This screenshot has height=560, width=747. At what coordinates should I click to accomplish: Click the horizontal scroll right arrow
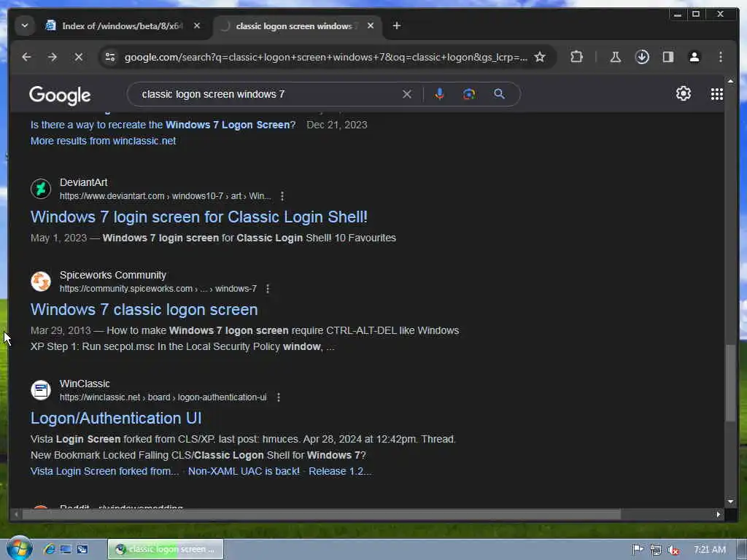point(719,514)
